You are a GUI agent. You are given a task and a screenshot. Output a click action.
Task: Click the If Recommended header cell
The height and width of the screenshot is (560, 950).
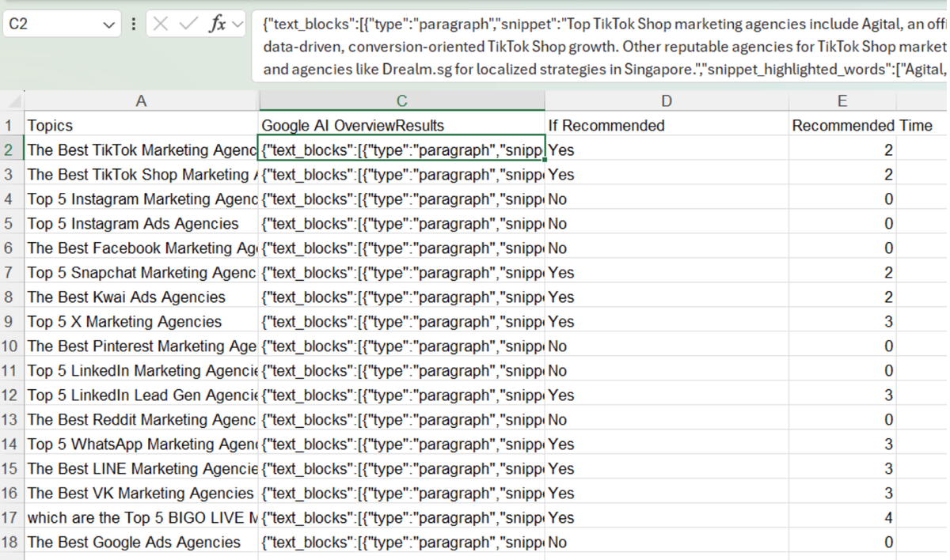coord(666,125)
